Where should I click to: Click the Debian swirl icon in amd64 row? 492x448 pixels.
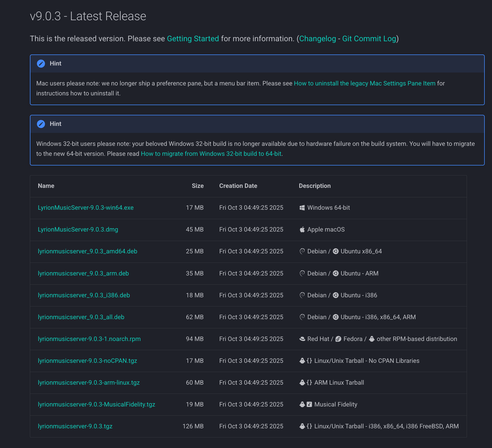click(302, 251)
